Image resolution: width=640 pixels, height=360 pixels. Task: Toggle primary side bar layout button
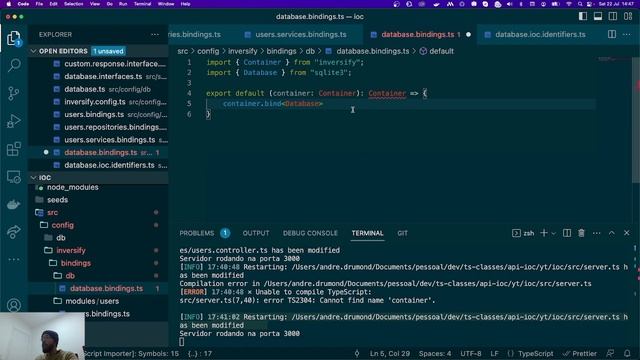tap(583, 16)
